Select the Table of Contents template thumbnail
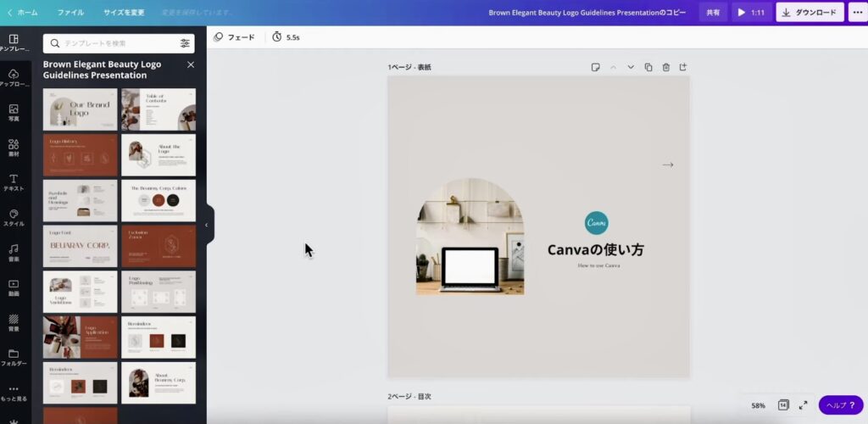 point(159,109)
